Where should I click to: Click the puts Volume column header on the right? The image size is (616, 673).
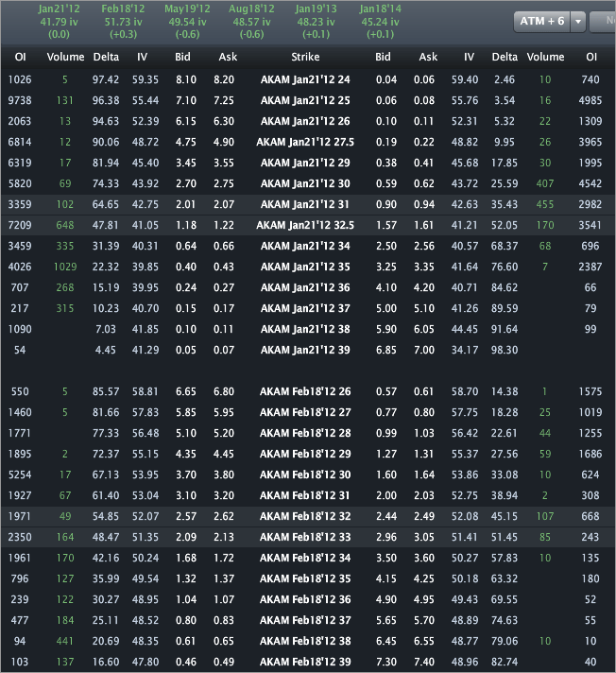(545, 57)
